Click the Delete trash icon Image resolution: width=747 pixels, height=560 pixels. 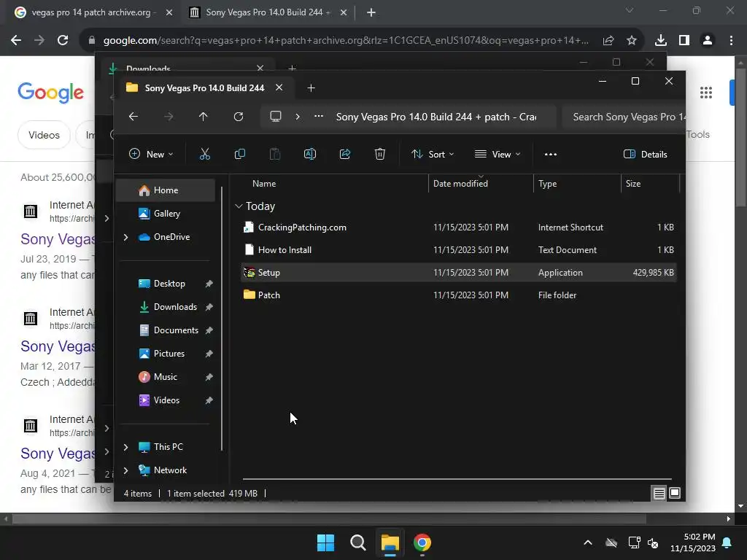379,154
